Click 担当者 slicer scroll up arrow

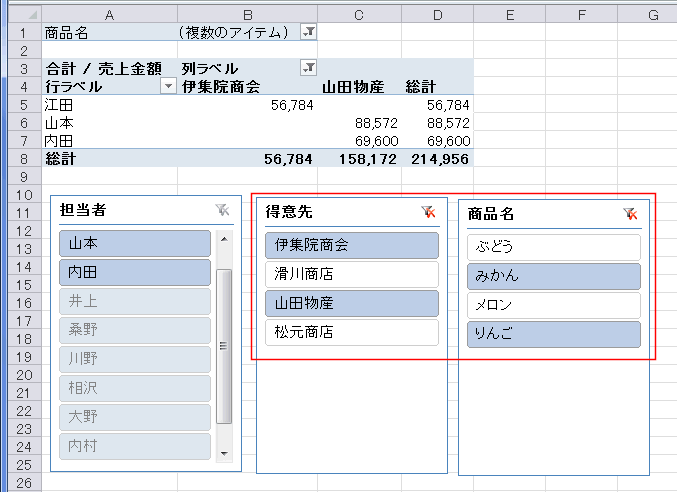224,239
